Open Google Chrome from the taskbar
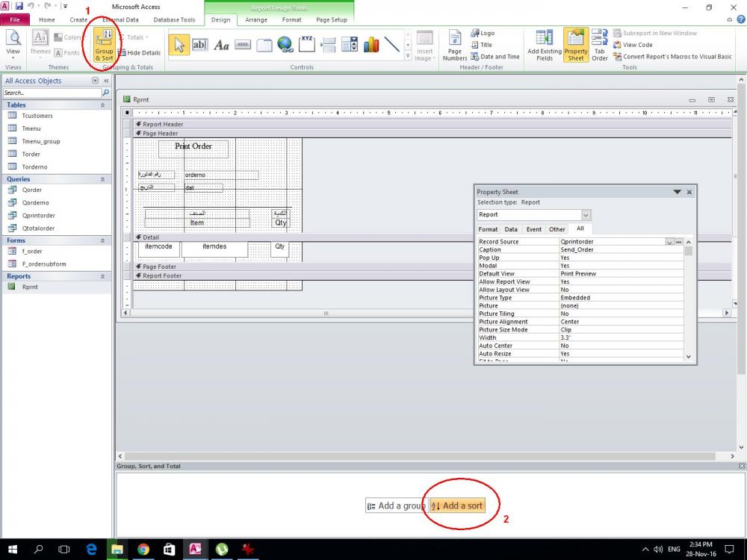Viewport: 747px width, 560px height. click(143, 549)
